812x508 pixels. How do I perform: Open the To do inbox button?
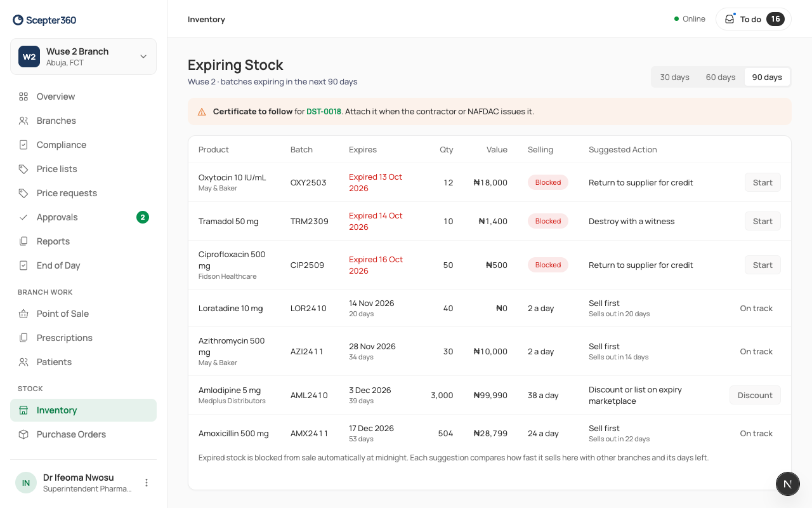754,19
